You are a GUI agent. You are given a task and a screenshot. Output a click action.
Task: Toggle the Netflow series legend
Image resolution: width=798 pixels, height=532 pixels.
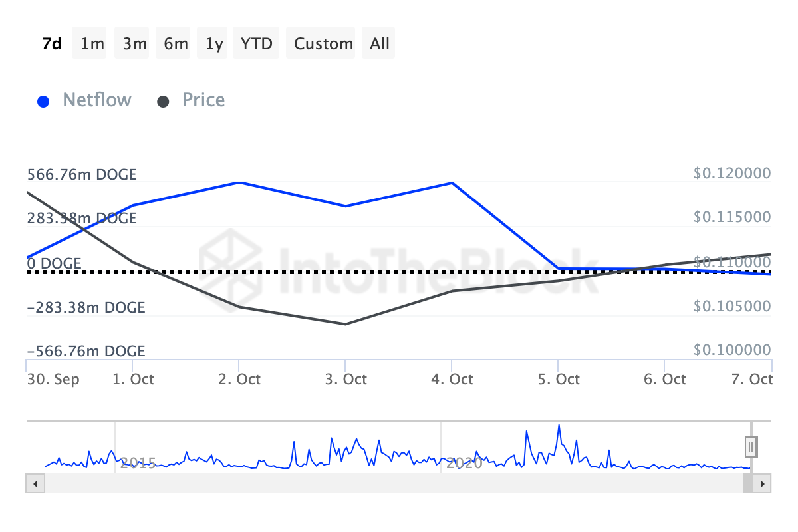96,100
